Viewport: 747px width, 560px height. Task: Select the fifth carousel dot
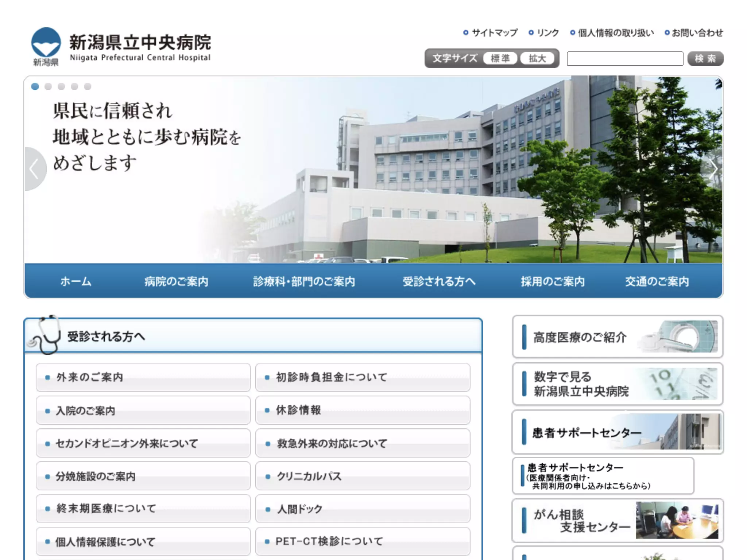click(x=88, y=86)
